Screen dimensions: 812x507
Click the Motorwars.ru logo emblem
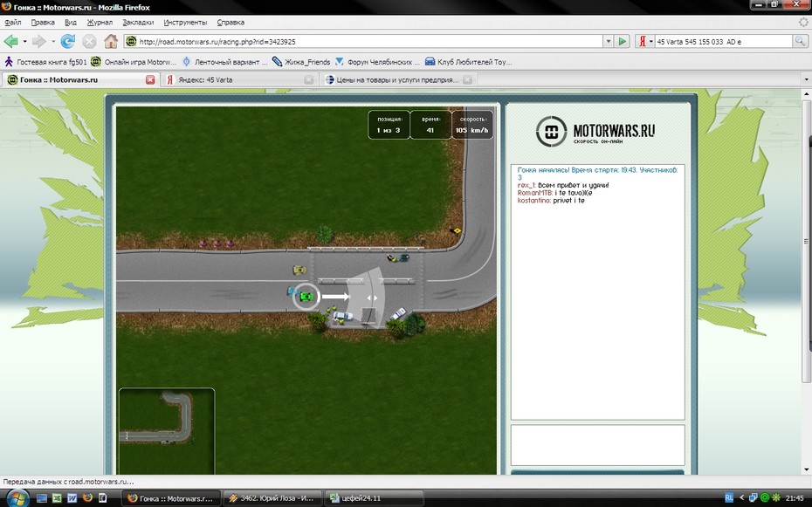551,131
